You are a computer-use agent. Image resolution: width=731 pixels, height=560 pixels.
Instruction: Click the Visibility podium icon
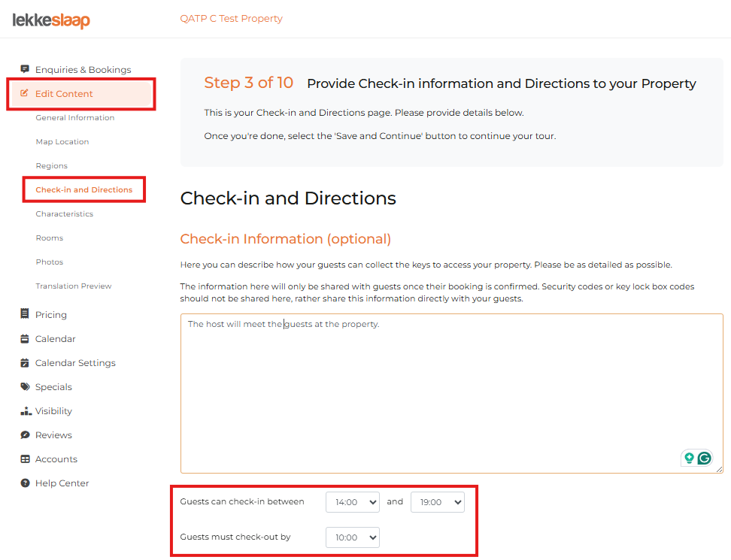(26, 411)
